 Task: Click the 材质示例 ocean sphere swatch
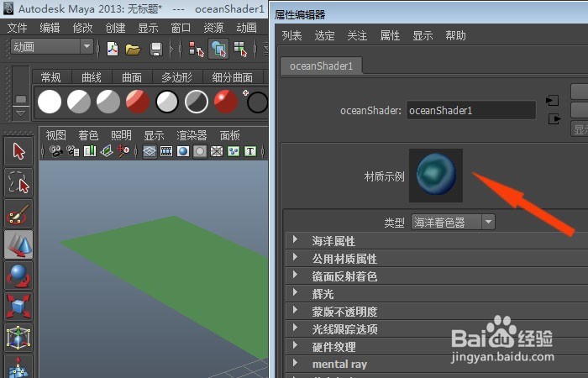(x=436, y=175)
